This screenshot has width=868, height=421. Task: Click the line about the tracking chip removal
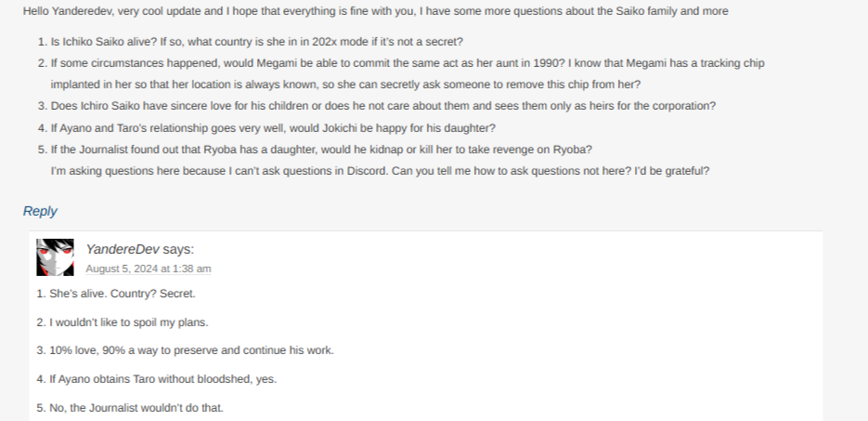pyautogui.click(x=345, y=85)
